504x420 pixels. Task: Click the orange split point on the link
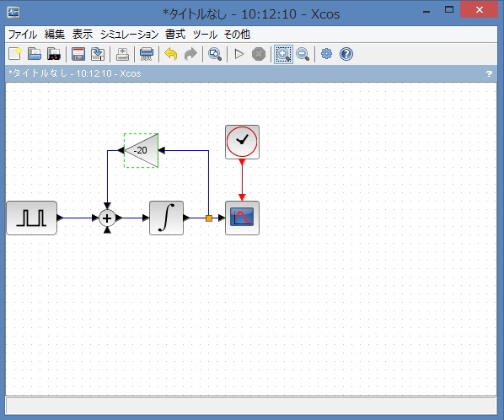coord(209,218)
